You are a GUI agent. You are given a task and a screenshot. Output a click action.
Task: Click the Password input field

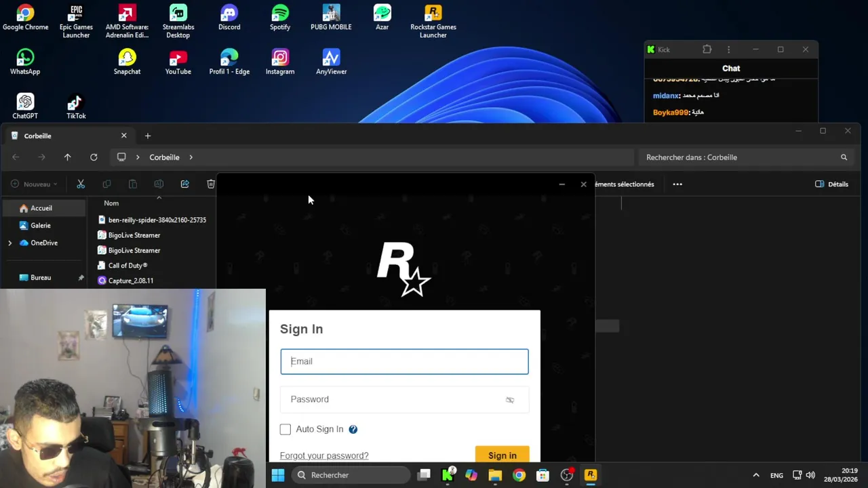404,399
